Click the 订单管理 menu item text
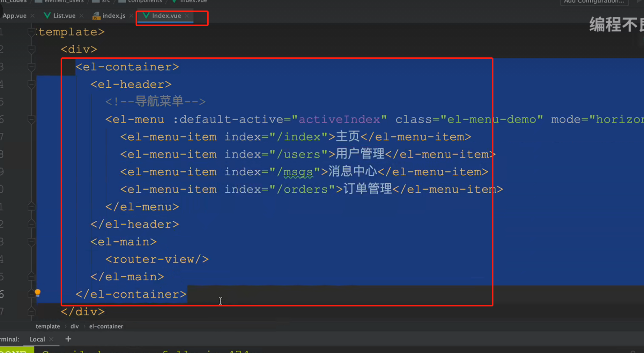The width and height of the screenshot is (644, 353). pos(367,189)
